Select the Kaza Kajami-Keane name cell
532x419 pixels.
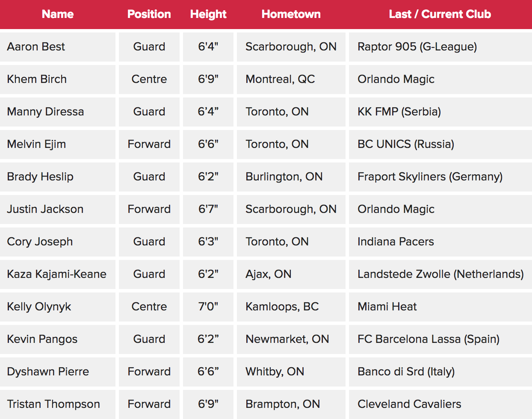(x=58, y=274)
